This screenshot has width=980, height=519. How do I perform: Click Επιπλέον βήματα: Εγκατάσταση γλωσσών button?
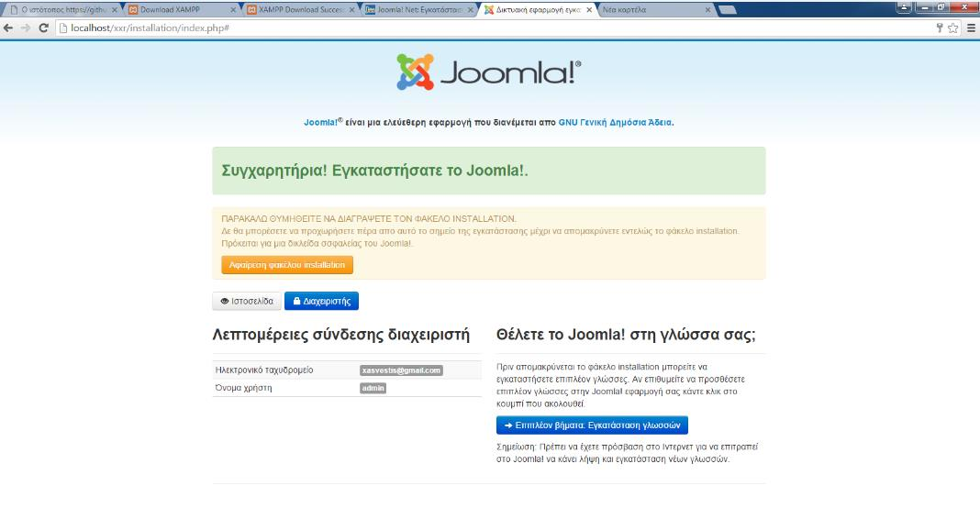[592, 425]
